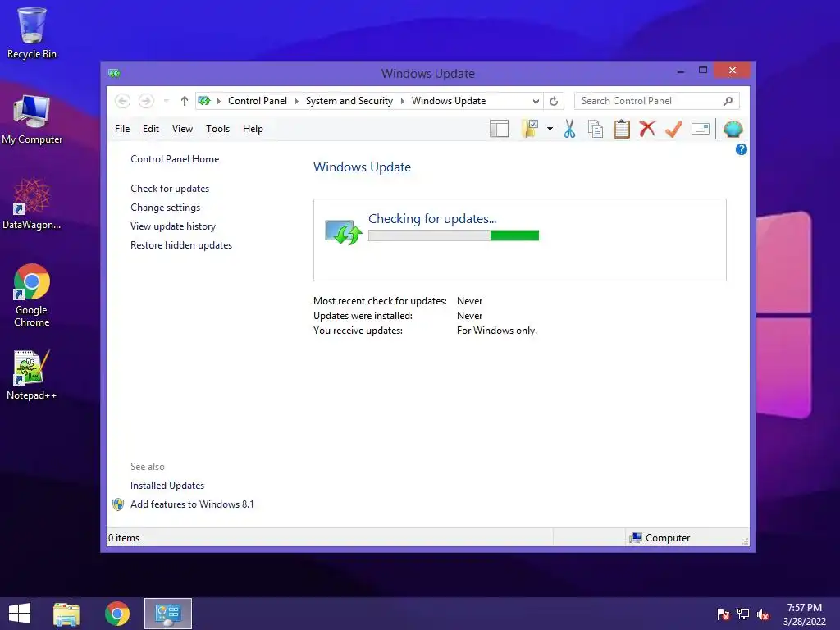
Task: Click the globe shell icon in toolbar
Action: 733,129
